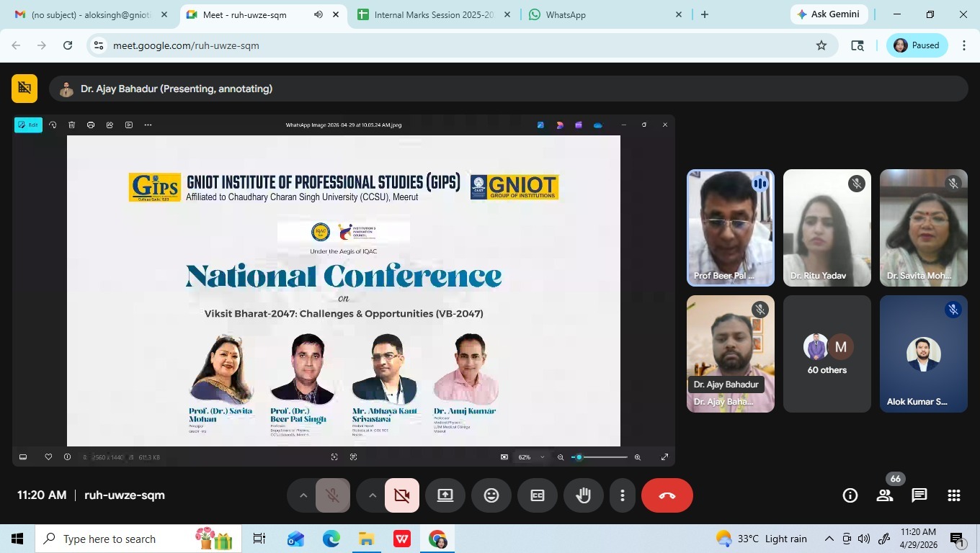This screenshot has width=980, height=553.
Task: Select the Meet - ruh-uwze-sqm tab
Action: [262, 14]
